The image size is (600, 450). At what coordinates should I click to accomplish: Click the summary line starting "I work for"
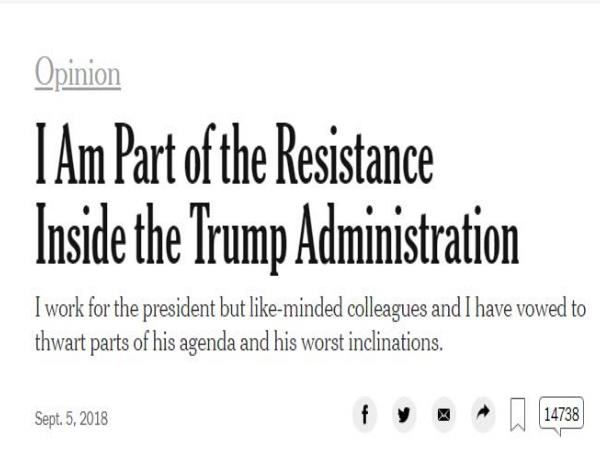click(x=309, y=307)
